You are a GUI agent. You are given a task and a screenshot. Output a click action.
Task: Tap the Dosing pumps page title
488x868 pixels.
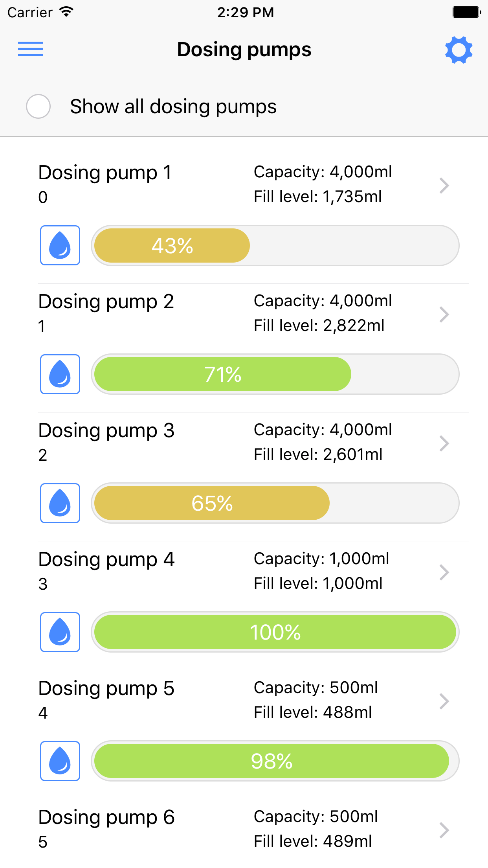point(244,50)
